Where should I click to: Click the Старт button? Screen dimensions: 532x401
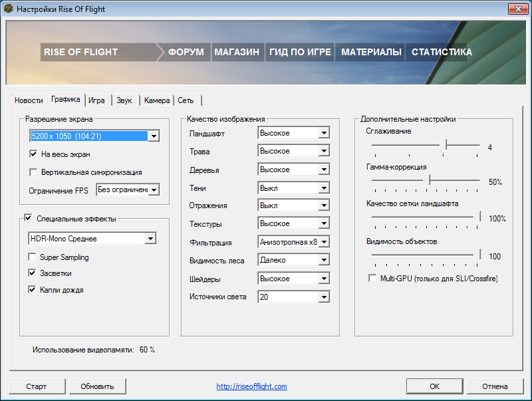coord(37,386)
